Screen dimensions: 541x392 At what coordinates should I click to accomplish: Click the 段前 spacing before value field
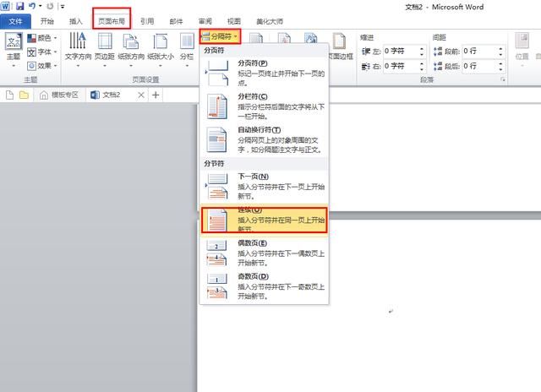480,51
